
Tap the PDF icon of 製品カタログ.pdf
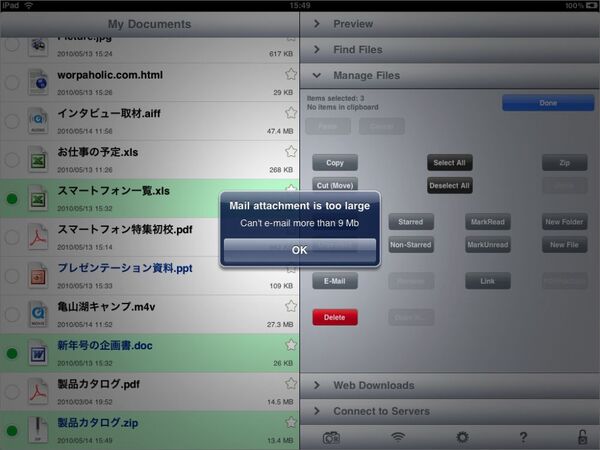[x=38, y=391]
